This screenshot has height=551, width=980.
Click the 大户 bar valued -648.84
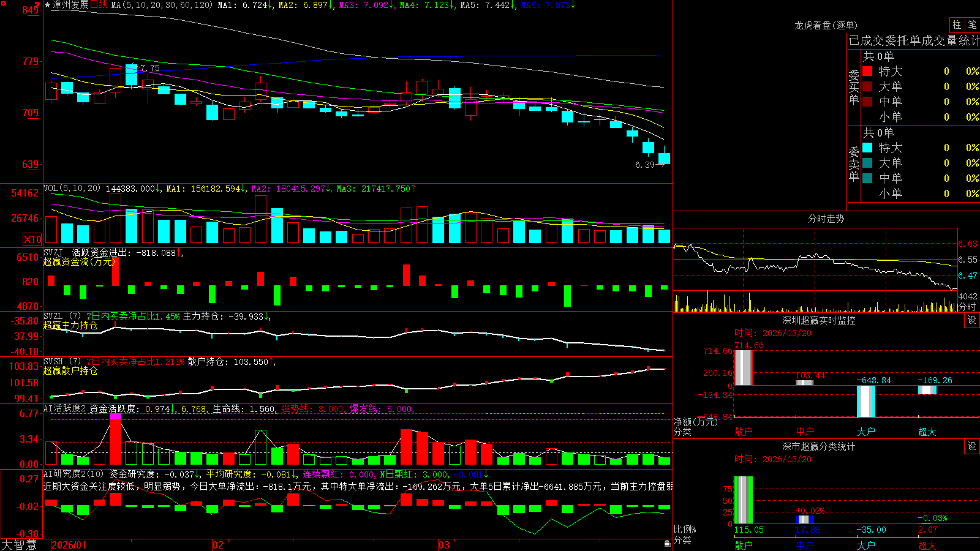point(866,401)
